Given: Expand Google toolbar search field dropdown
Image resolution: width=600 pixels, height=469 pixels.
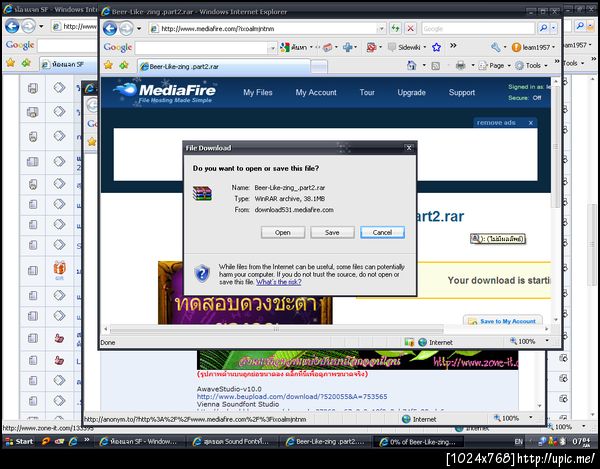Looking at the screenshot, I should tap(272, 48).
